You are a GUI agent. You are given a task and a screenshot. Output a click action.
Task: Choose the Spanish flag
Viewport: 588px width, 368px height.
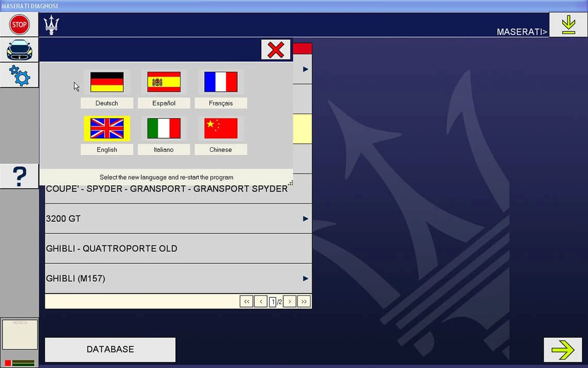pyautogui.click(x=164, y=82)
